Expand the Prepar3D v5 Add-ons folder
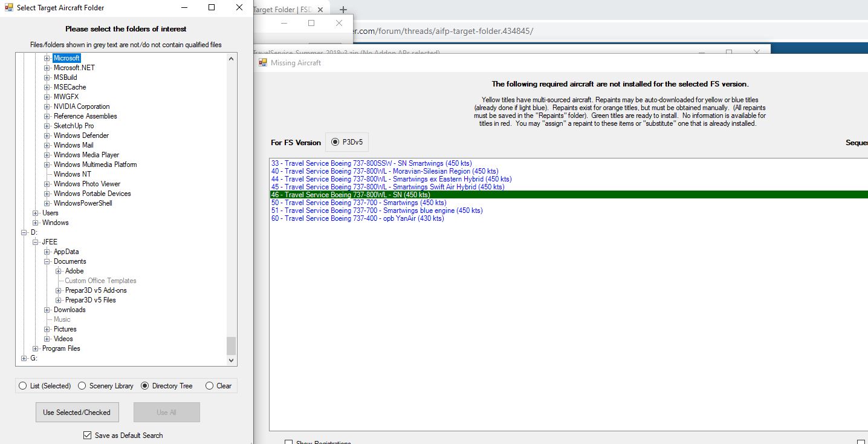The height and width of the screenshot is (444, 868). pyautogui.click(x=59, y=290)
